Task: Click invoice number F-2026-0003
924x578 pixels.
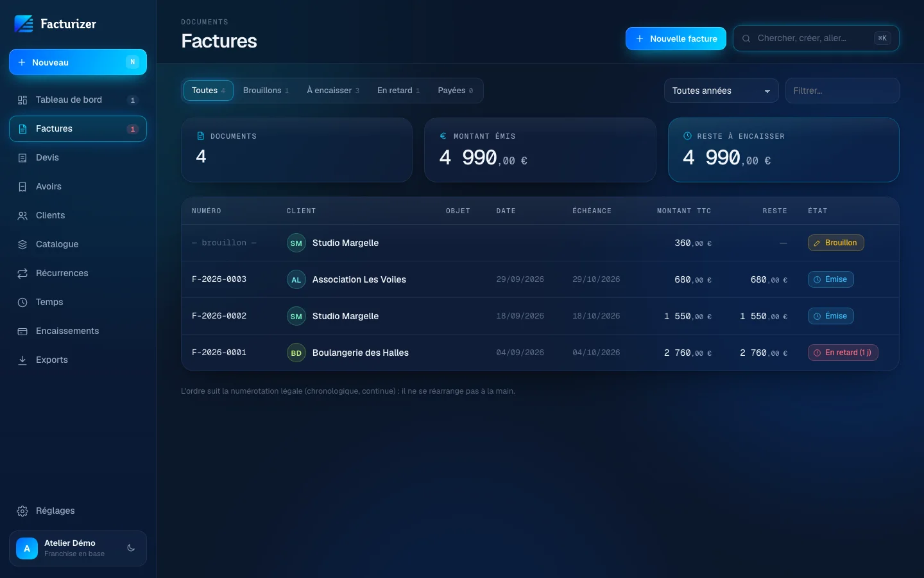Action: (219, 279)
